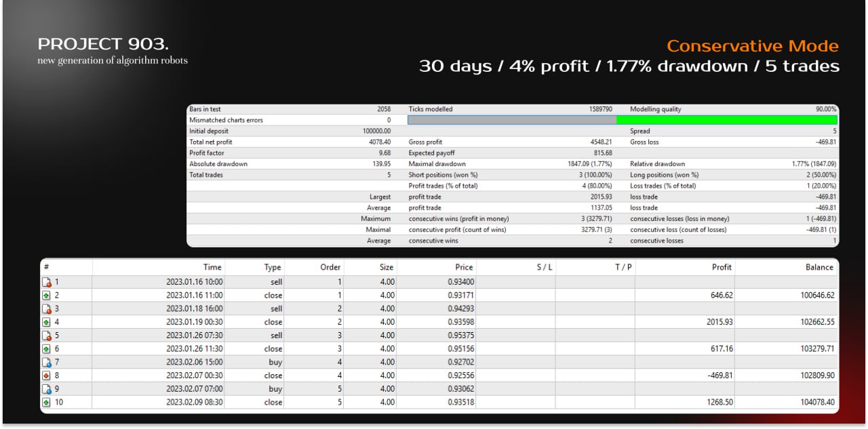Select time cell 2023.01.19 00:30
The height and width of the screenshot is (429, 868).
pyautogui.click(x=195, y=322)
